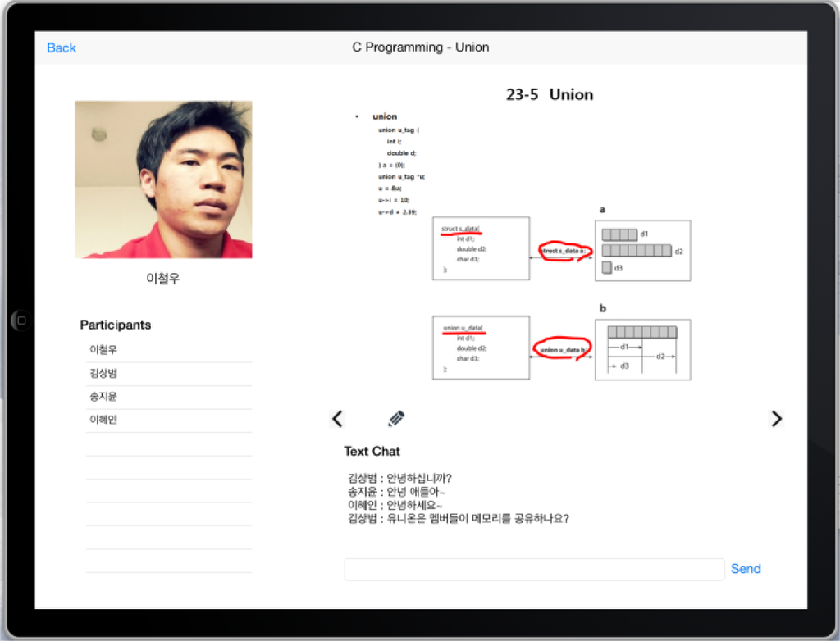The height and width of the screenshot is (641, 840).
Task: Tap the presenter's video thumbnail
Action: coord(163,180)
